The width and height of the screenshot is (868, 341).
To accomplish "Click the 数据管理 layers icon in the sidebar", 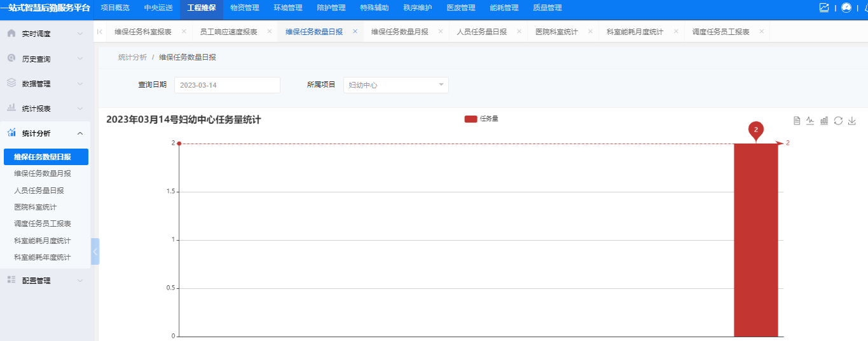I will click(x=11, y=83).
